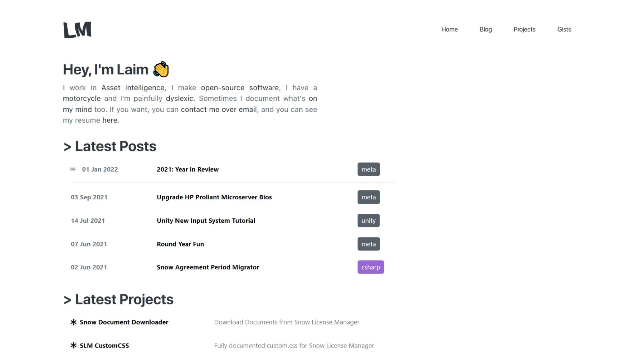Click the meta tag for Round Year Fun
Screen dimensions: 644x359
tap(368, 244)
